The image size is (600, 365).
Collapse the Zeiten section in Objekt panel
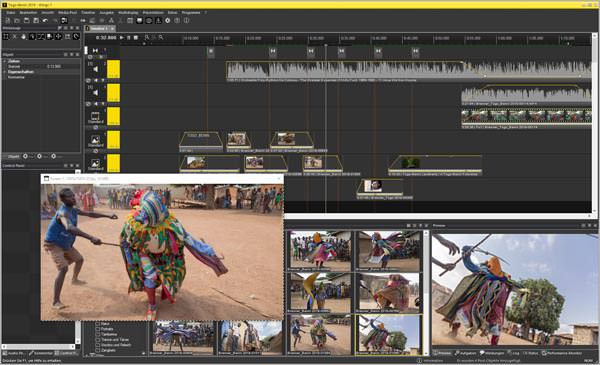click(5, 61)
